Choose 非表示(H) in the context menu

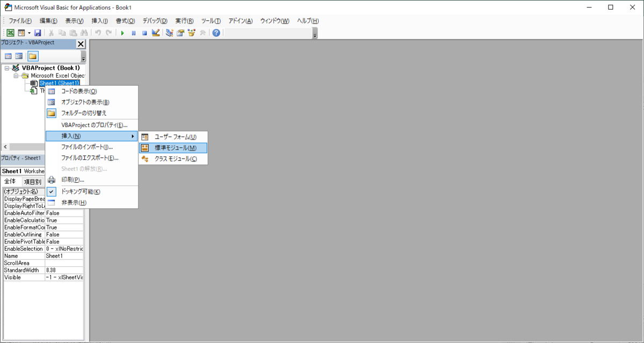coord(91,203)
